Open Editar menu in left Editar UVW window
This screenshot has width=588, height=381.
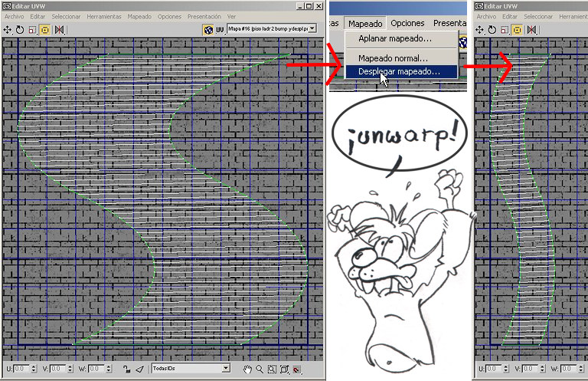coord(38,17)
